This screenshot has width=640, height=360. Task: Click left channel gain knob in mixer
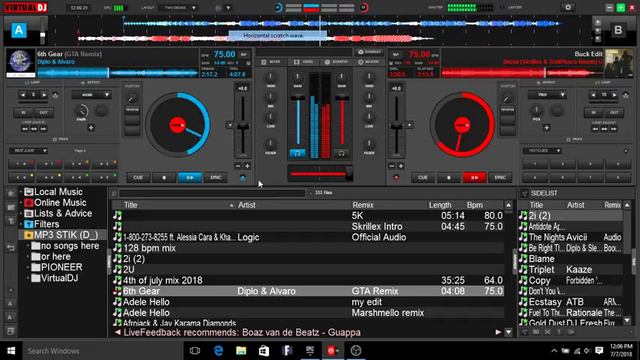[x=298, y=77]
